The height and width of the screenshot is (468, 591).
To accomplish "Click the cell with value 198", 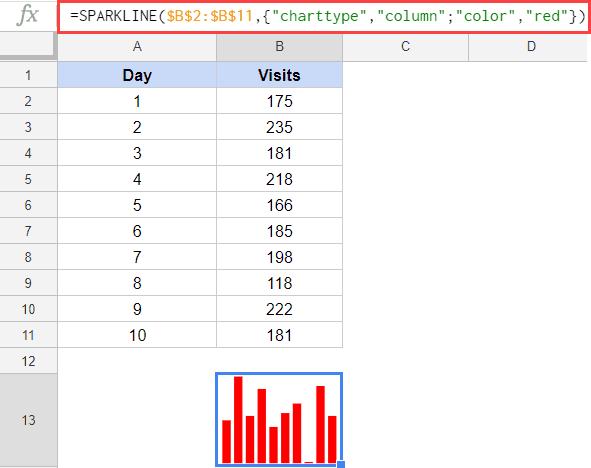I will (279, 257).
